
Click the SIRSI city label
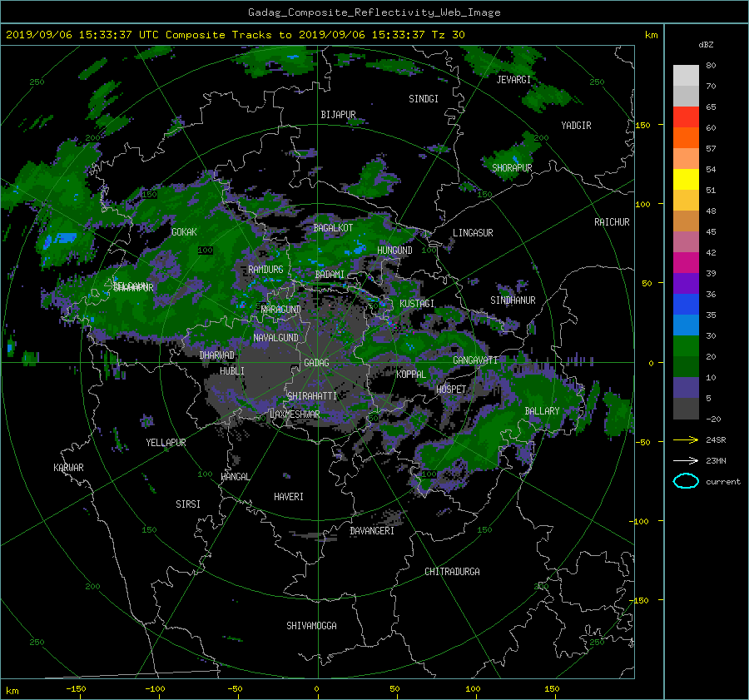(x=188, y=504)
